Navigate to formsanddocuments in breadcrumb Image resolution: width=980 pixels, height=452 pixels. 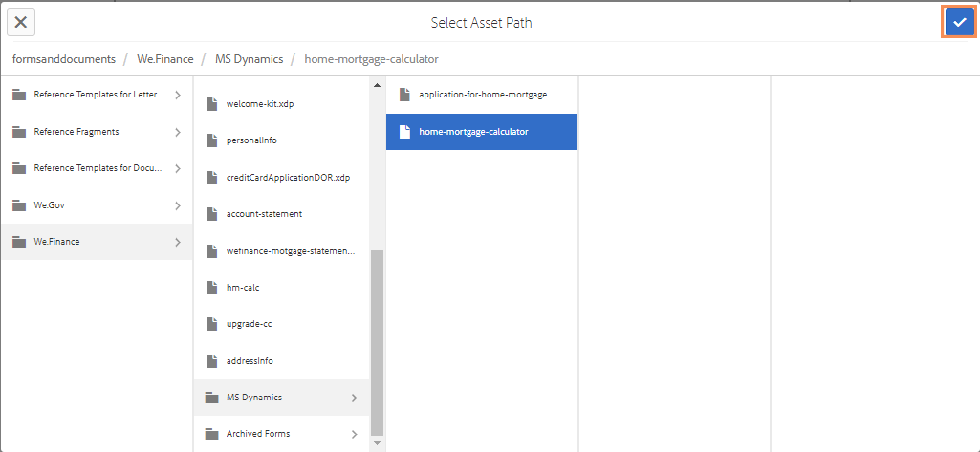click(x=64, y=59)
